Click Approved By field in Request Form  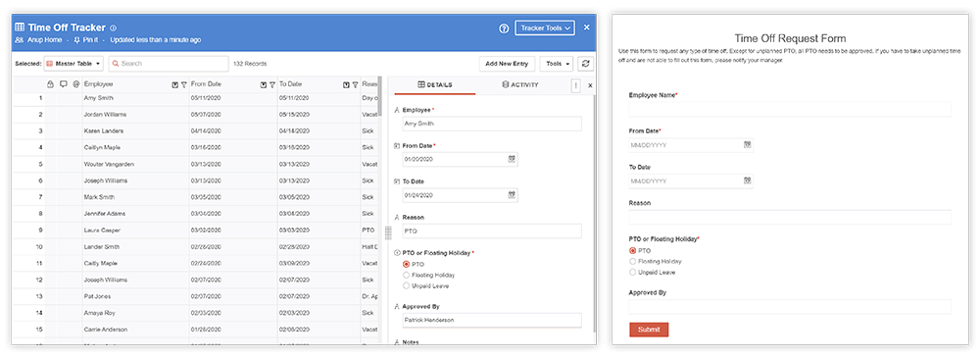pyautogui.click(x=790, y=306)
